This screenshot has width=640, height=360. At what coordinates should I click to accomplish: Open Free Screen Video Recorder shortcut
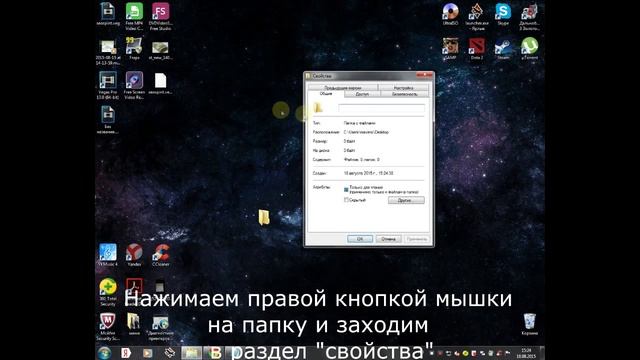[x=134, y=85]
